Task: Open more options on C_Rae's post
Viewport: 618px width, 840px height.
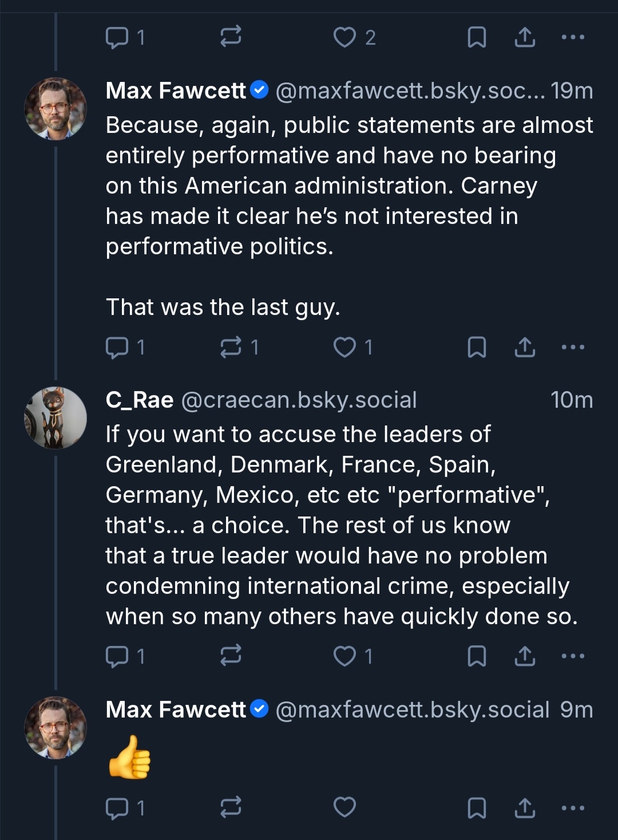Action: [573, 656]
